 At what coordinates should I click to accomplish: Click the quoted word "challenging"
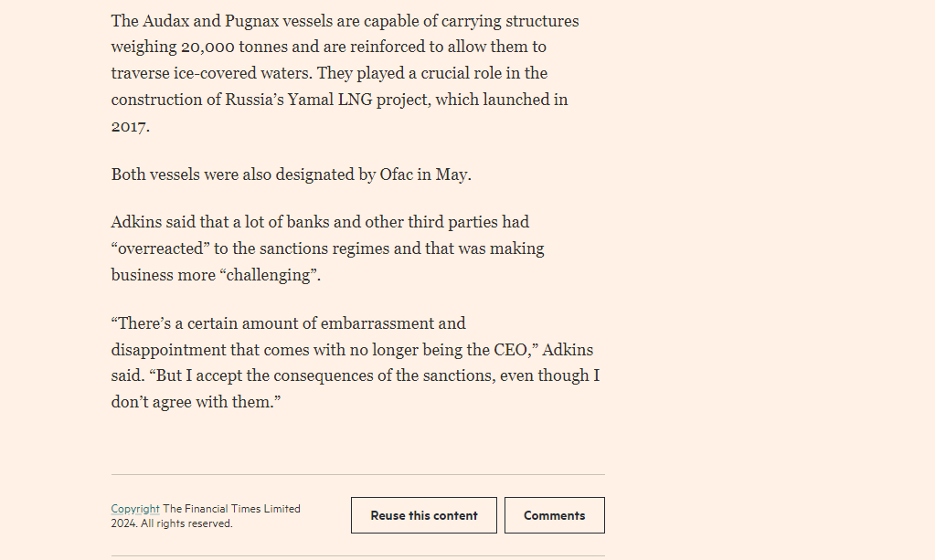(x=267, y=275)
